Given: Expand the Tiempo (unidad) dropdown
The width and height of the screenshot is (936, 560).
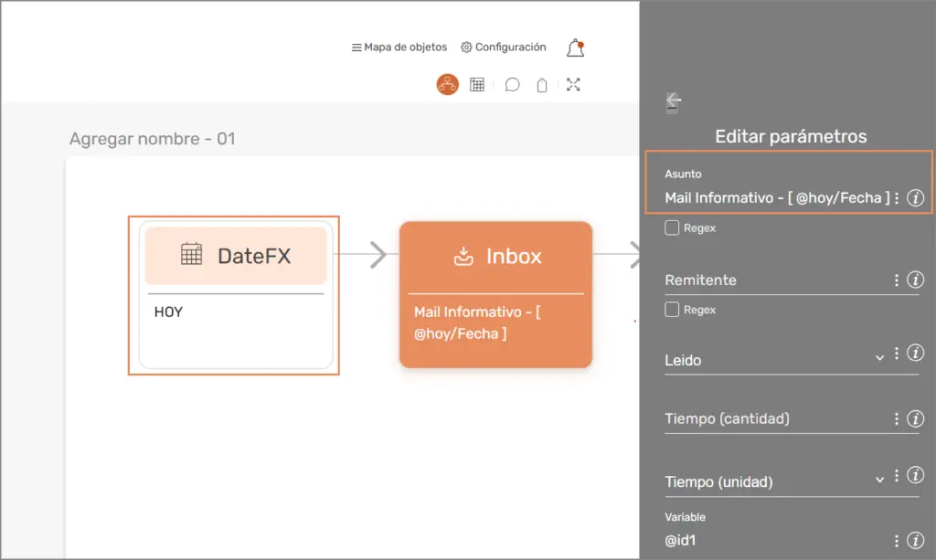Looking at the screenshot, I should tap(879, 480).
